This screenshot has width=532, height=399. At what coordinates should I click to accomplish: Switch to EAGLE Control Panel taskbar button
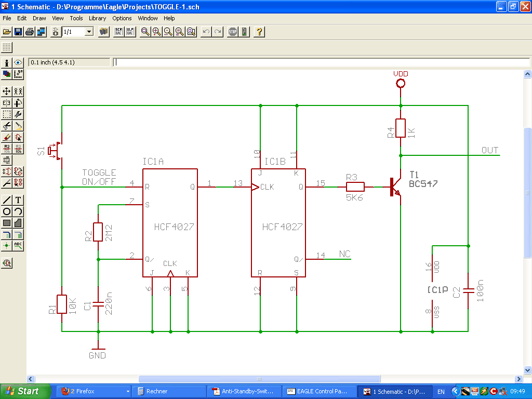point(319,392)
